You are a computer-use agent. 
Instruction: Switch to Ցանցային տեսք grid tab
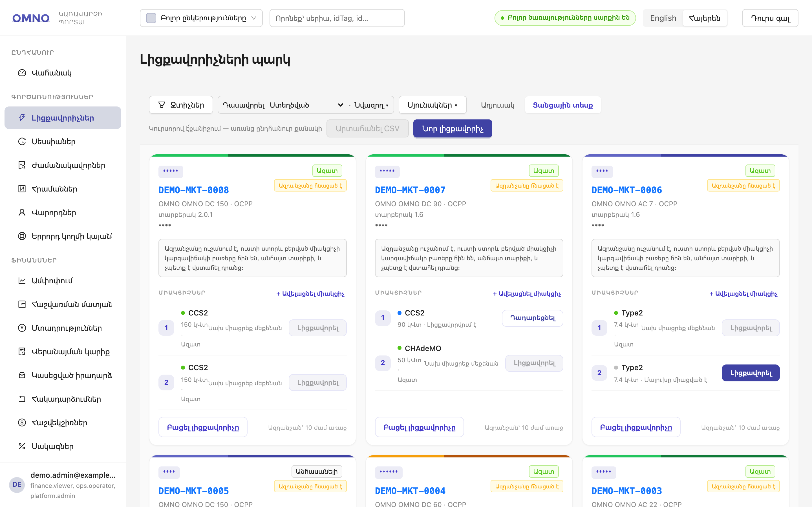(563, 105)
